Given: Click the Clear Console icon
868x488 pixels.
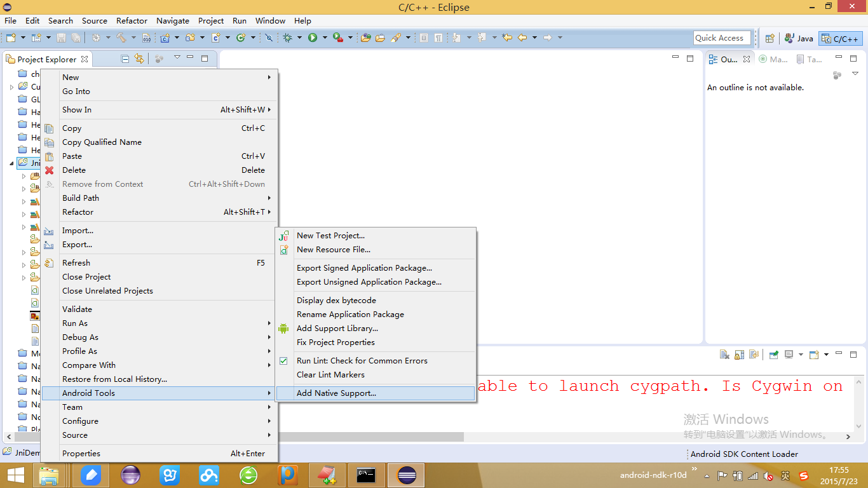Looking at the screenshot, I should pyautogui.click(x=724, y=355).
